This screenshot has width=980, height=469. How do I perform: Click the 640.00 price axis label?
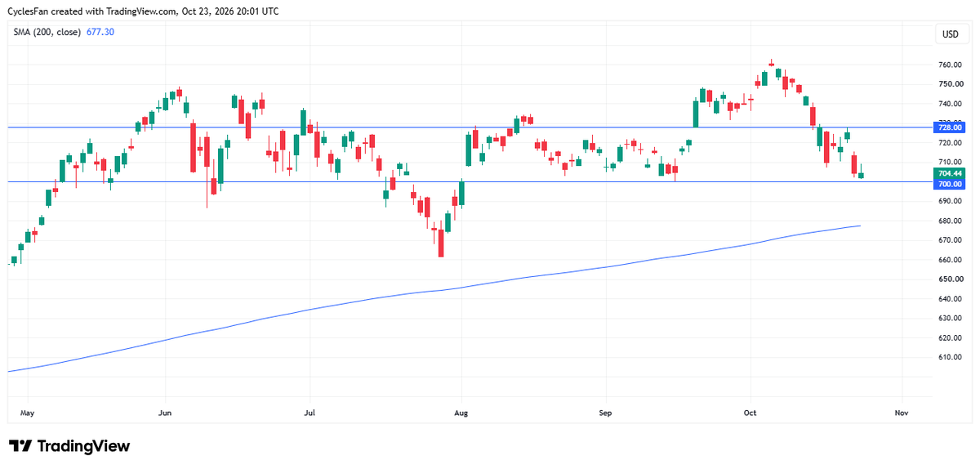tap(949, 298)
